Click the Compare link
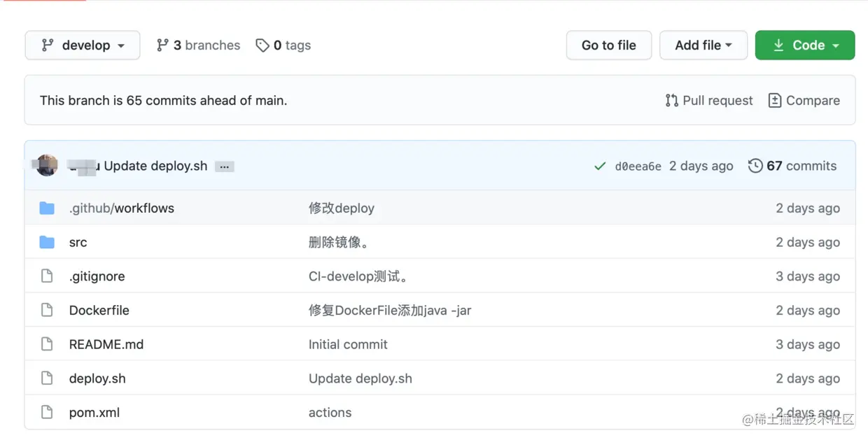 [x=804, y=101]
